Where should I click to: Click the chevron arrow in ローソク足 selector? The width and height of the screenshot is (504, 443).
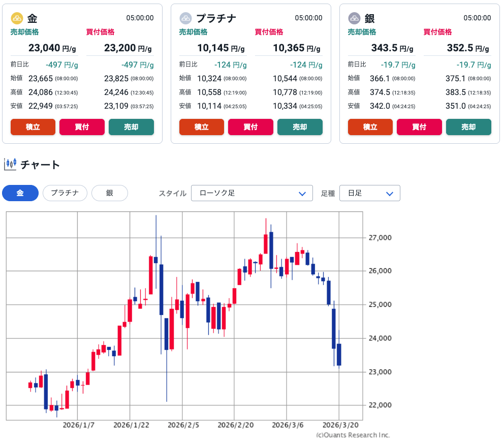(x=303, y=194)
